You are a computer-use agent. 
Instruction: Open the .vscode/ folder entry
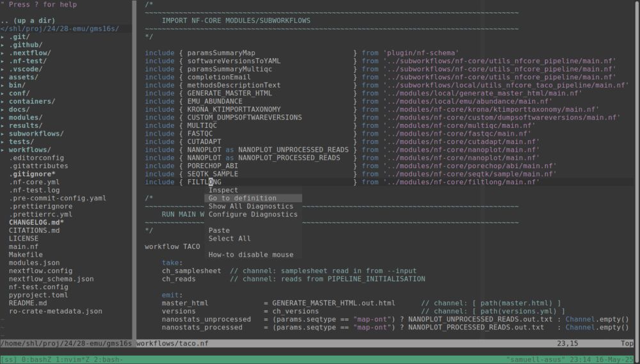click(26, 69)
